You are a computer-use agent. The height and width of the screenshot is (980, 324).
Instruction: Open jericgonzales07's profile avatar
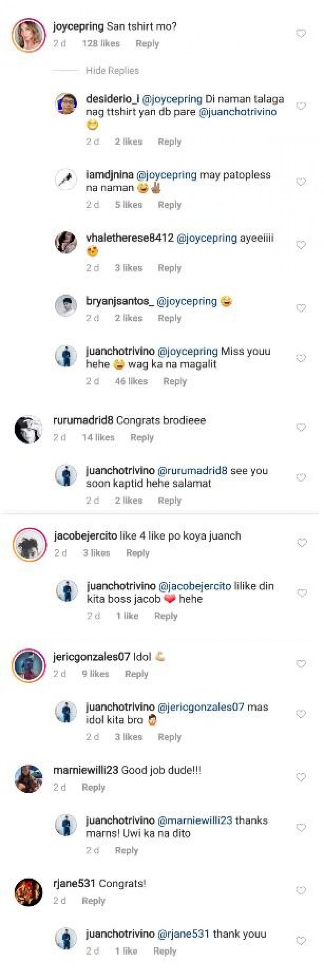(x=29, y=665)
